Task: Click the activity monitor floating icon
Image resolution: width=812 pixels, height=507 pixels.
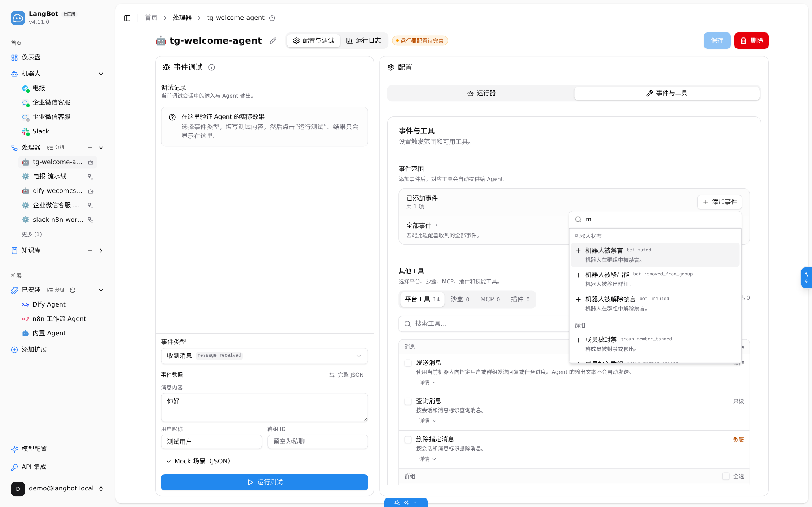Action: [x=806, y=277]
